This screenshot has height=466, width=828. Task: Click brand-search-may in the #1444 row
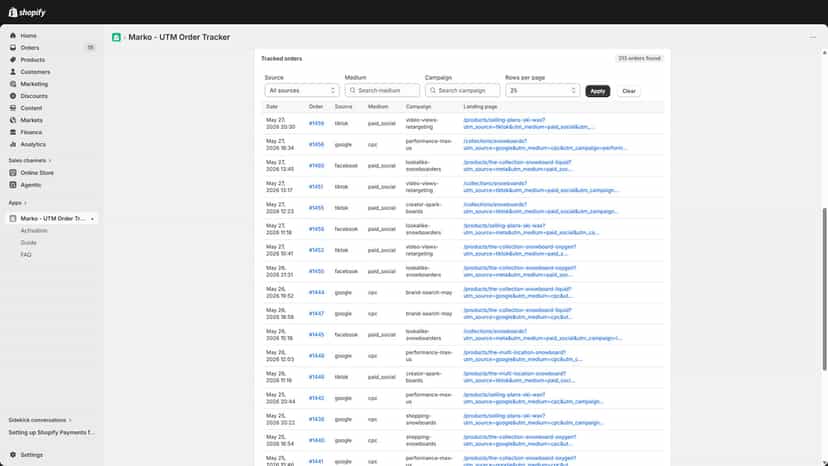pos(429,293)
